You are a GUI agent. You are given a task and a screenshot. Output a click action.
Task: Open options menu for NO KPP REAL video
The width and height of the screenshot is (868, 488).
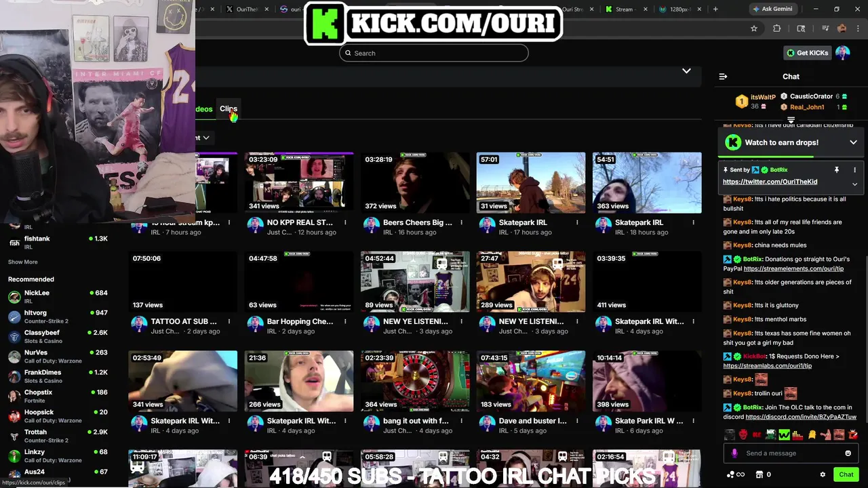[x=345, y=222]
